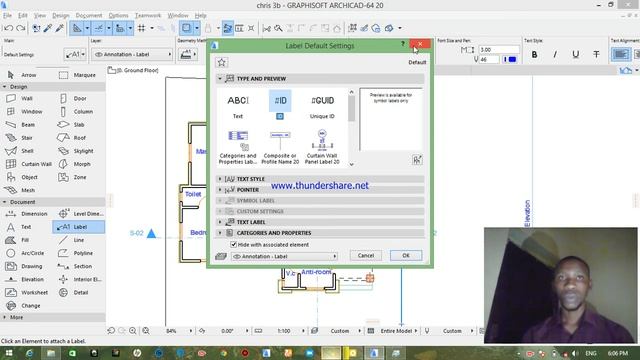The height and width of the screenshot is (360, 640).
Task: Select the Window tool
Action: point(25,111)
